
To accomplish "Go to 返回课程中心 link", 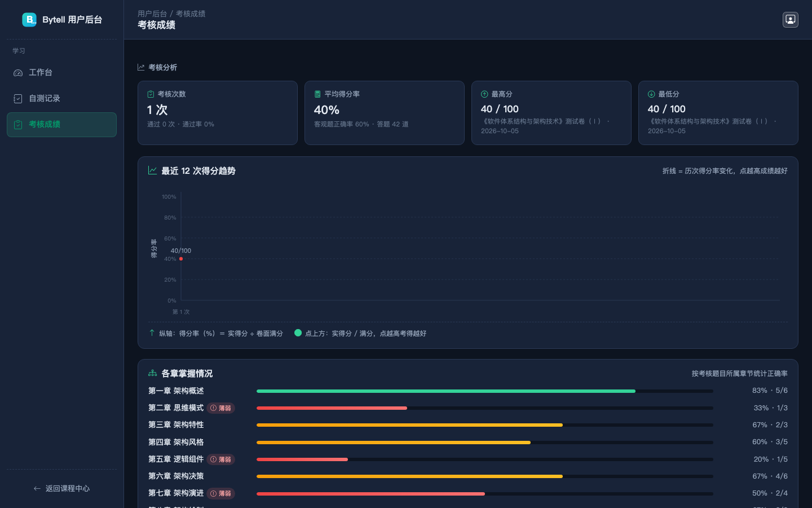I will tap(61, 489).
